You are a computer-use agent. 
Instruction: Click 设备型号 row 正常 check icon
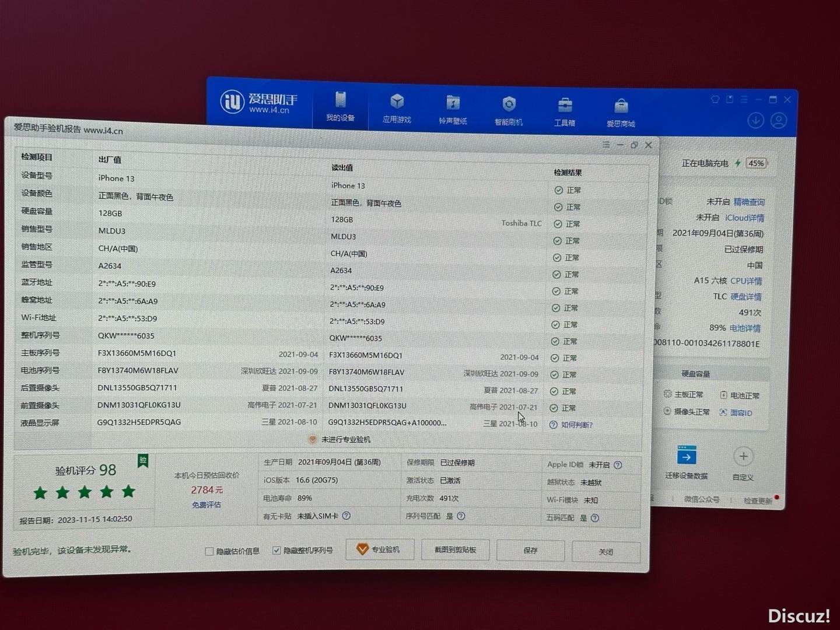click(558, 190)
